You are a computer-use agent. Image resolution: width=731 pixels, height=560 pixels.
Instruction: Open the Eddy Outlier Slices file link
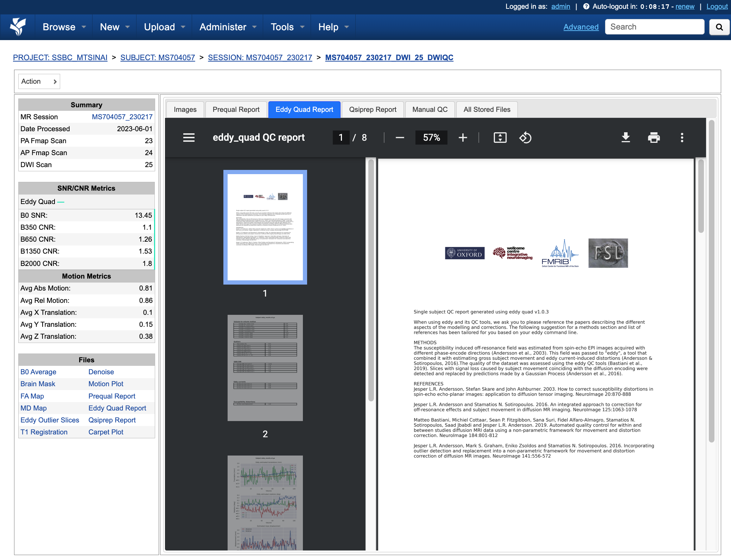point(50,420)
